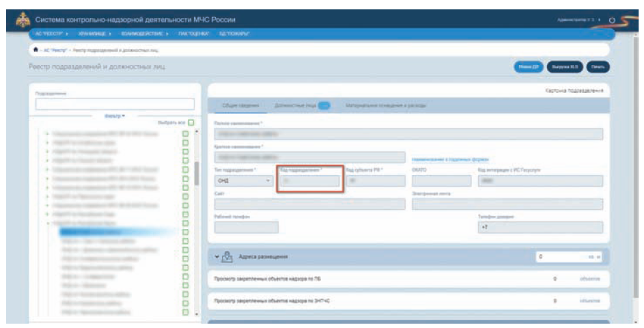Click the 'Выгрузка XLS' button

565,66
